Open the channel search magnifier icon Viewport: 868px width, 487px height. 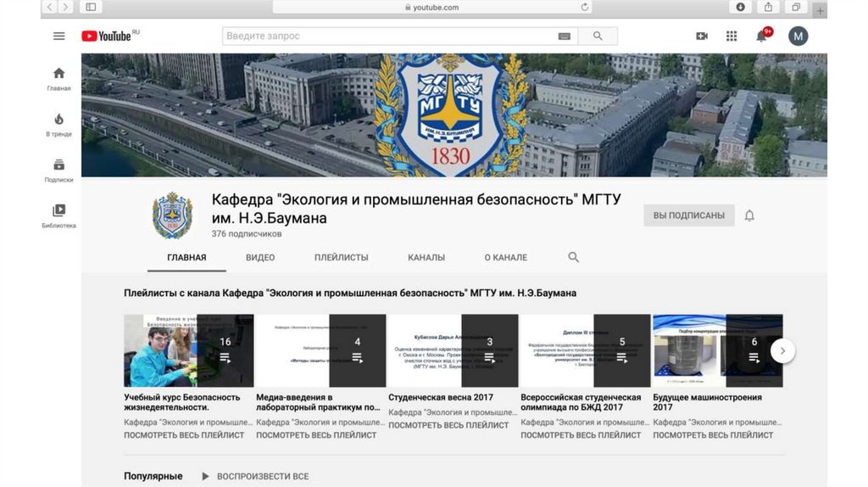pyautogui.click(x=574, y=257)
